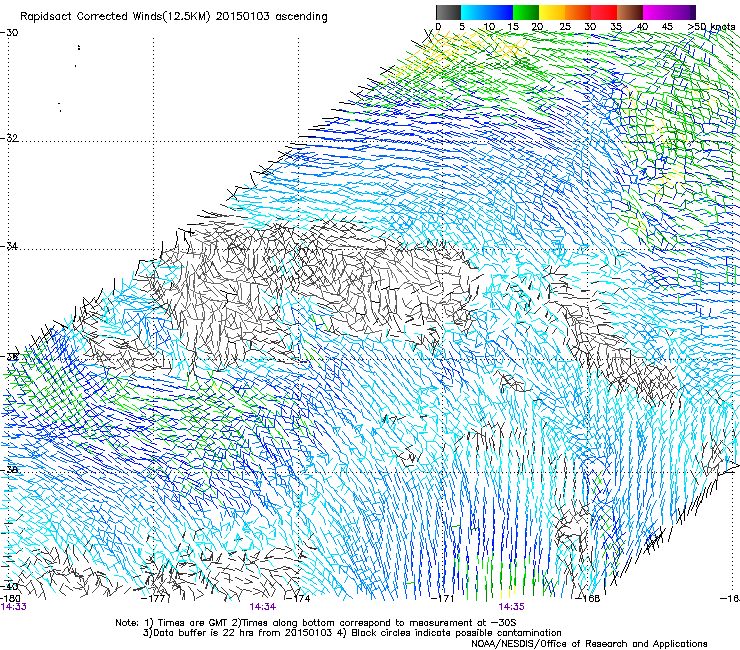
Task: Click the 'Black circles indicate possible contamination' note
Action: tap(456, 633)
